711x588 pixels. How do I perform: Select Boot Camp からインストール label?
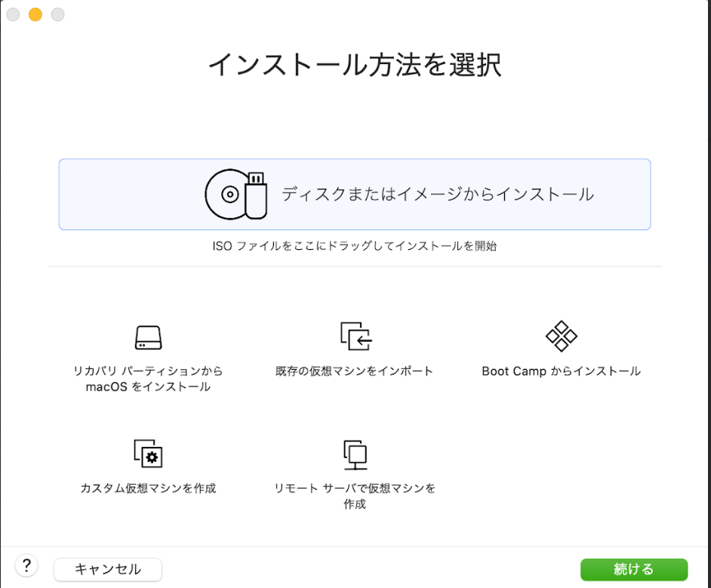click(562, 371)
